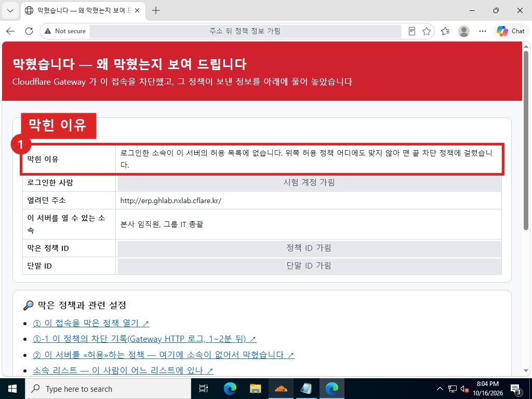Close the 막혔습니다 browser tab

pyautogui.click(x=137, y=10)
